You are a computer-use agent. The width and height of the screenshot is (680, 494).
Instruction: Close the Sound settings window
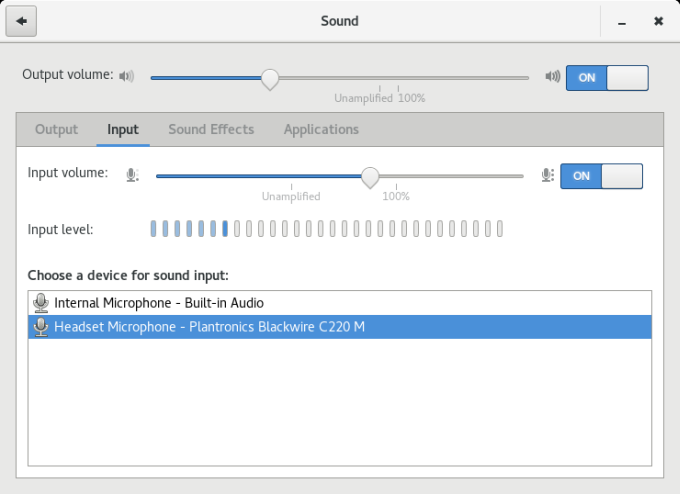click(x=658, y=21)
